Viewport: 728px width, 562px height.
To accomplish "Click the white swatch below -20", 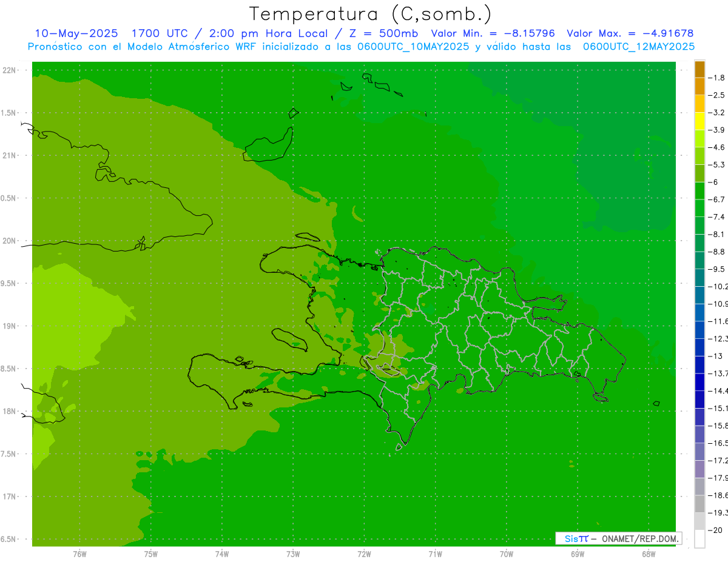I will [699, 539].
